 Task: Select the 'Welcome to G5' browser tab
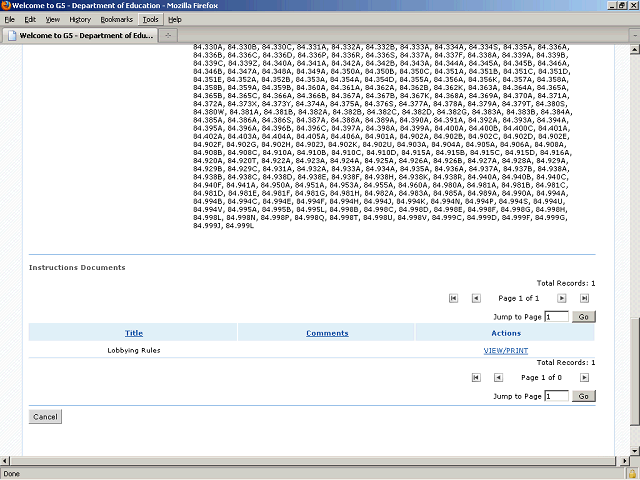[80, 35]
